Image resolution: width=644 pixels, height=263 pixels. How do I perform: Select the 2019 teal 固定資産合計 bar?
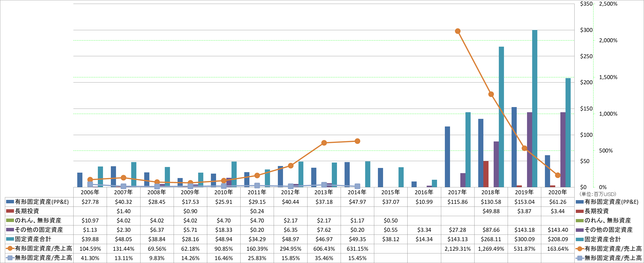pos(535,109)
